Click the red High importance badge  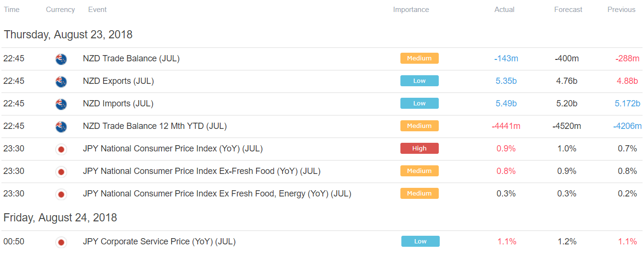pos(420,149)
